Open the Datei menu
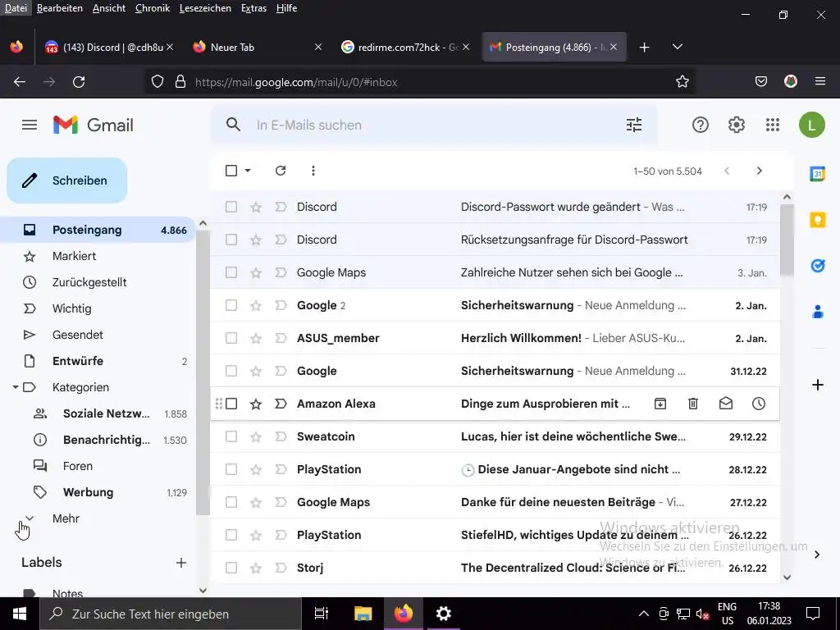Screen dimensions: 840x630 coord(16,8)
